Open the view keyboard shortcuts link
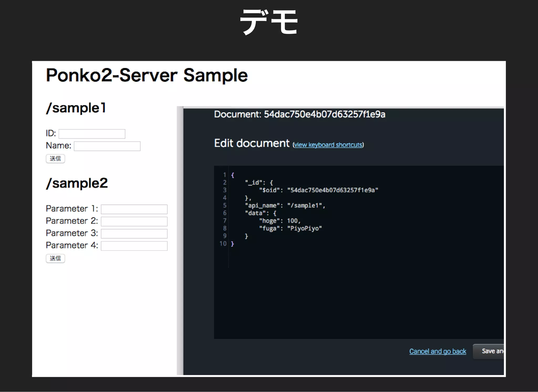Viewport: 538px width, 392px height. (x=328, y=145)
